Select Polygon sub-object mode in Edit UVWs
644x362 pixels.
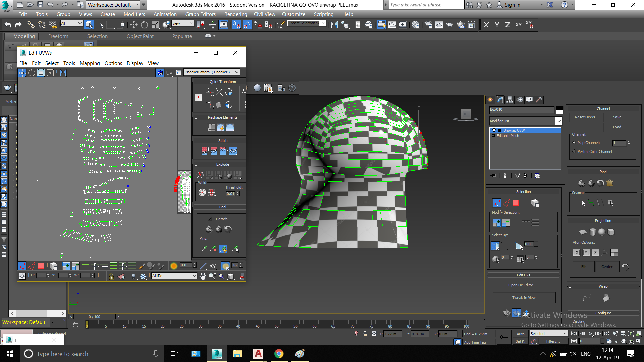tap(41, 266)
